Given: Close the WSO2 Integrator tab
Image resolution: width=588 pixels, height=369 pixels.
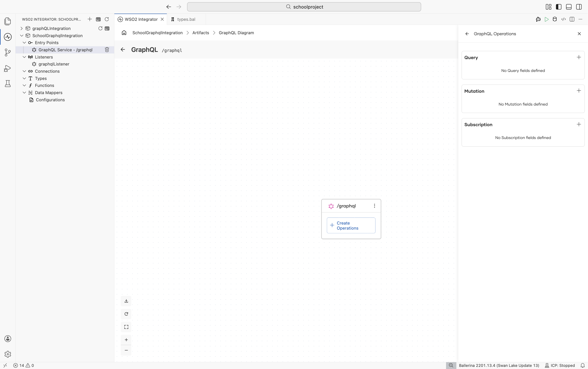Looking at the screenshot, I should click(x=162, y=19).
